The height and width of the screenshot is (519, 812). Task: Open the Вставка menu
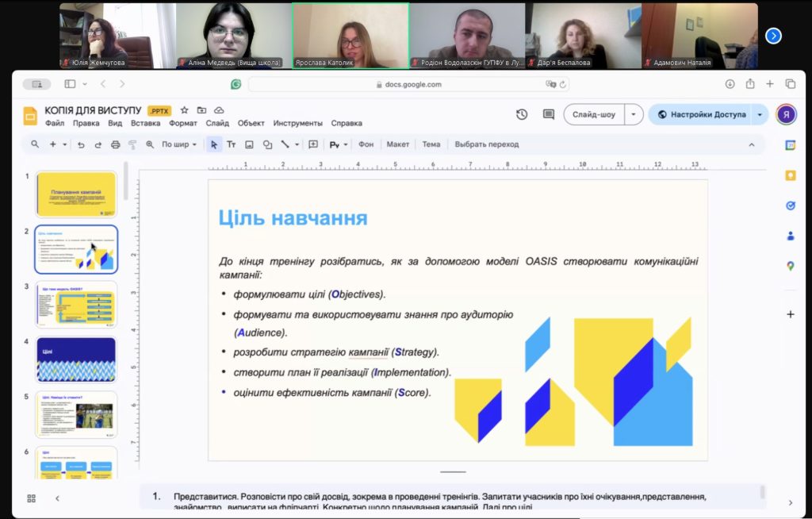(146, 123)
